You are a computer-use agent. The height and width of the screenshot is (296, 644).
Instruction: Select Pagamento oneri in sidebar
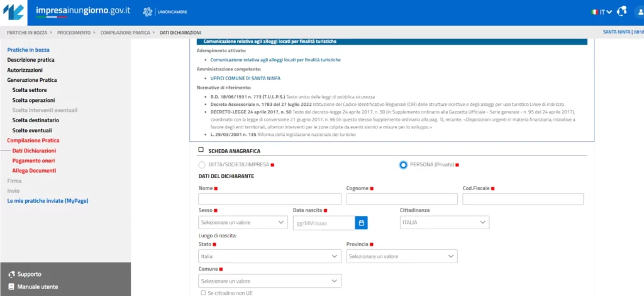(34, 161)
